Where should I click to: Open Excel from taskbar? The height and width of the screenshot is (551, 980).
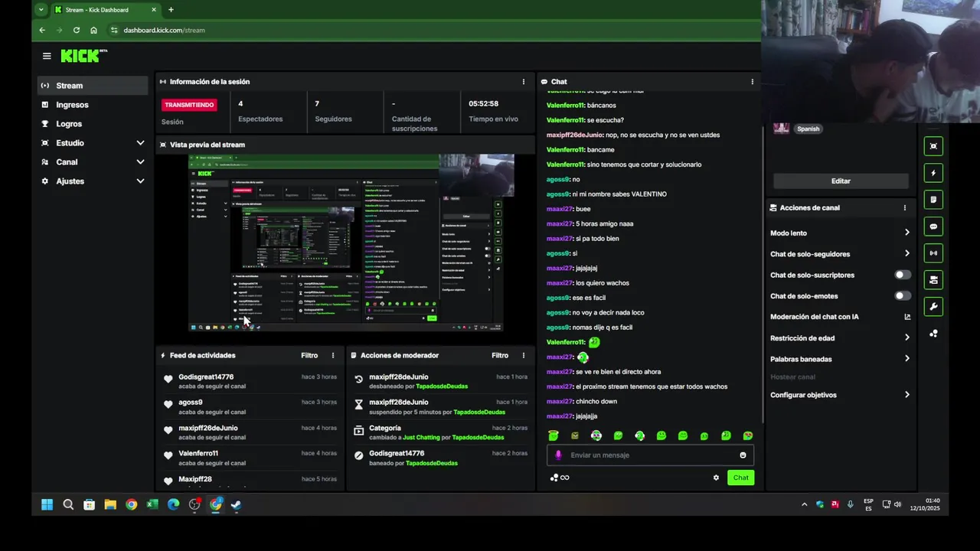[152, 504]
